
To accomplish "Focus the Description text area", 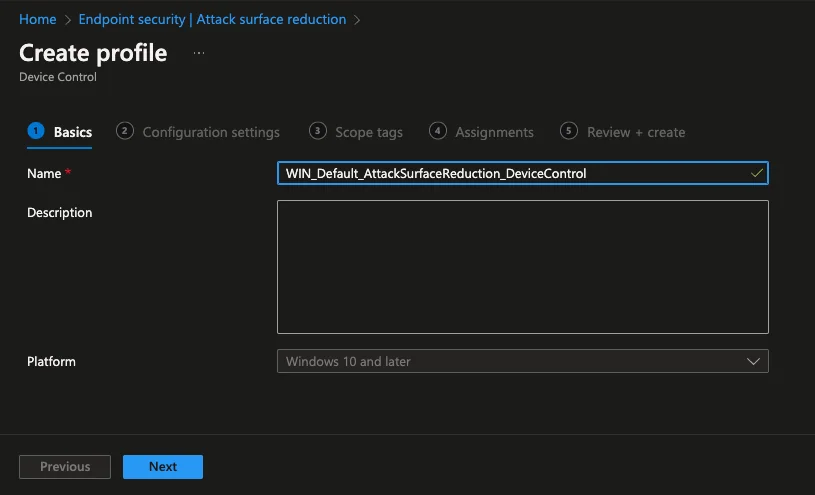I will [x=522, y=267].
